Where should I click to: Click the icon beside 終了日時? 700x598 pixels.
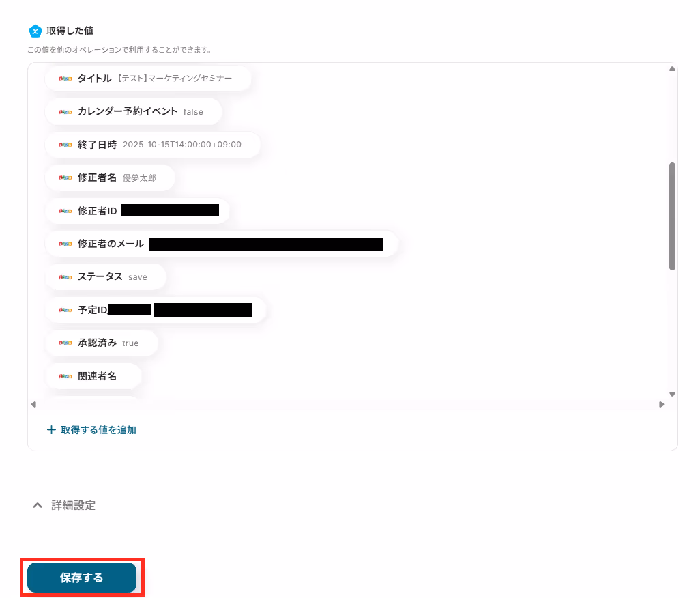pyautogui.click(x=65, y=145)
